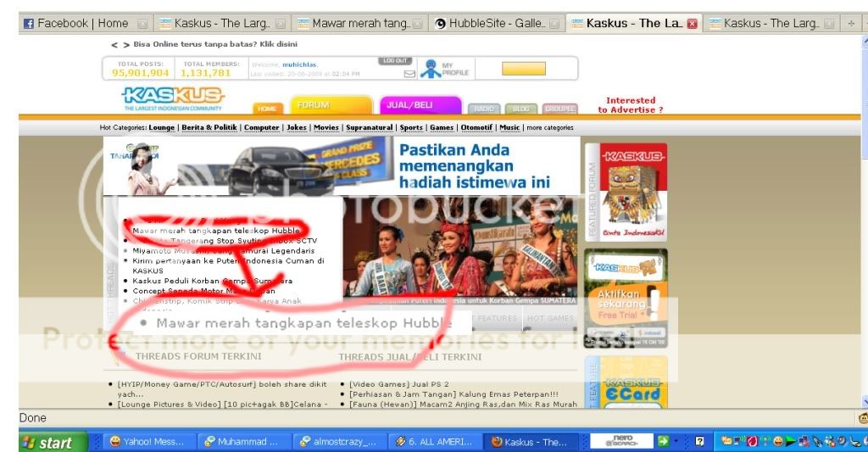The height and width of the screenshot is (452, 868).
Task: Click the Mercedes grand prize banner
Action: click(x=341, y=165)
